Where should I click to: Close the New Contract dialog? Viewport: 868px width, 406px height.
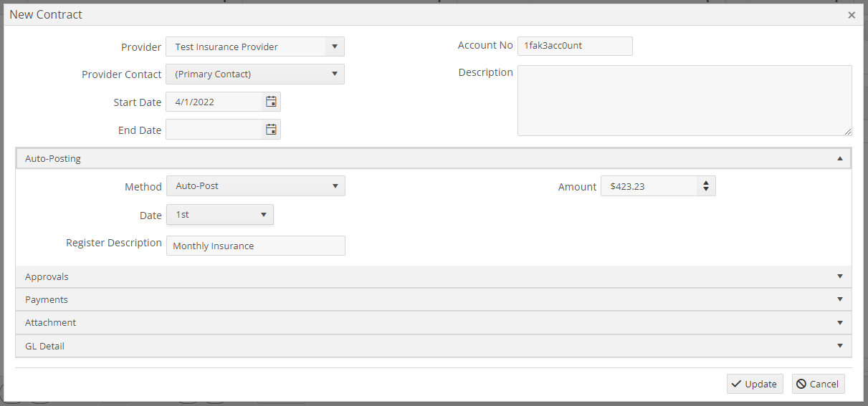(x=852, y=14)
